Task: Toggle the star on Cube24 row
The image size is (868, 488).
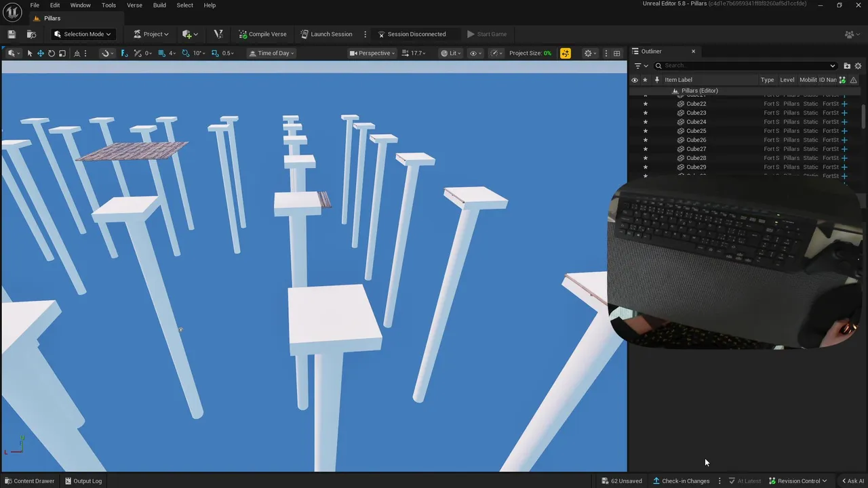Action: 645,122
